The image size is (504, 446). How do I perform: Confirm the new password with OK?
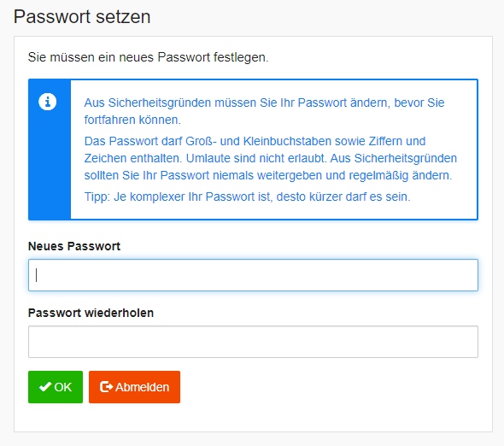click(x=56, y=387)
